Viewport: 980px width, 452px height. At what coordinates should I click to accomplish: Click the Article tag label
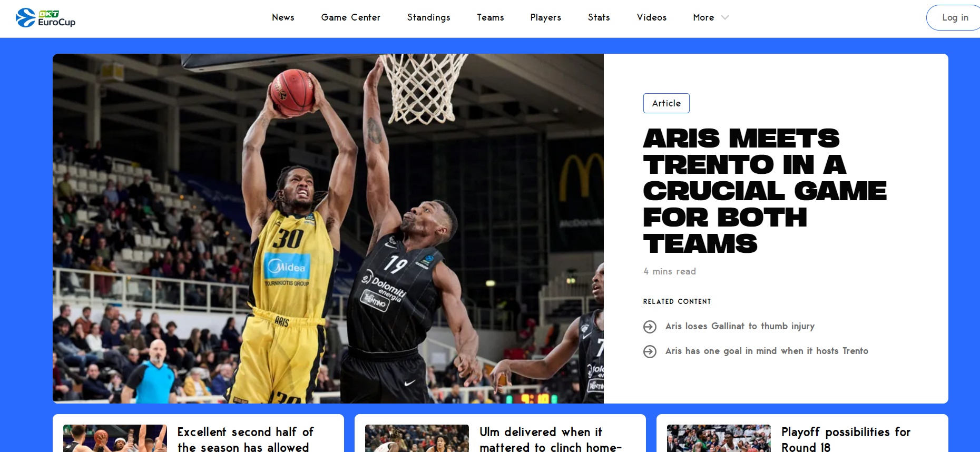click(666, 103)
